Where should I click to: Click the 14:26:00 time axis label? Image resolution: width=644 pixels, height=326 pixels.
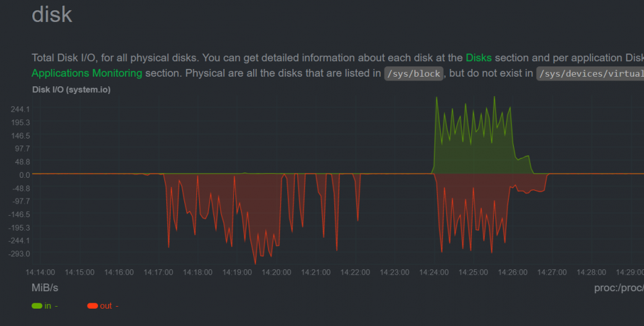coord(513,272)
